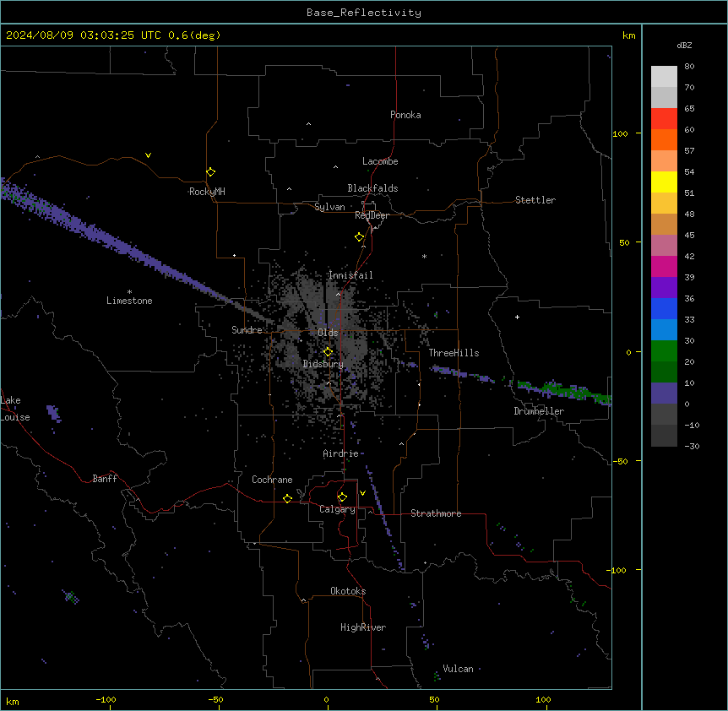Click the Didsbury town label
728x711 pixels.
click(x=323, y=364)
